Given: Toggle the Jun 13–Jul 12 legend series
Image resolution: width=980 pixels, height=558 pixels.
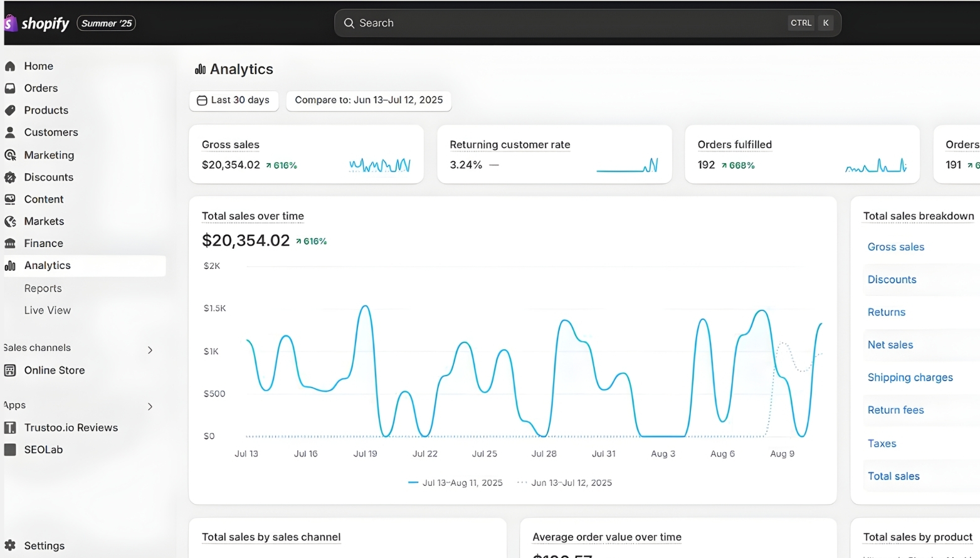Looking at the screenshot, I should tap(564, 483).
